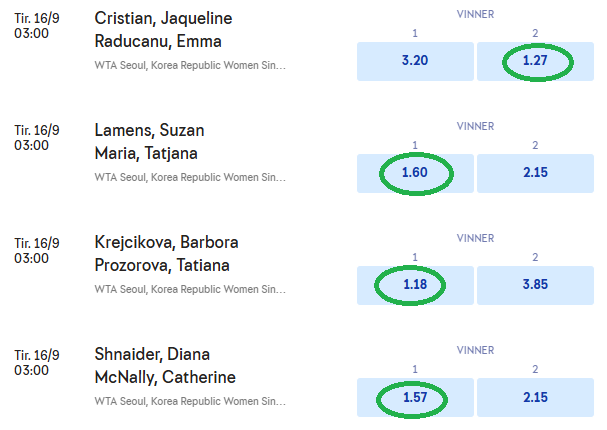The height and width of the screenshot is (430, 607).
Task: Choose Tatjana Maria's 2.15 odds
Action: (x=535, y=173)
